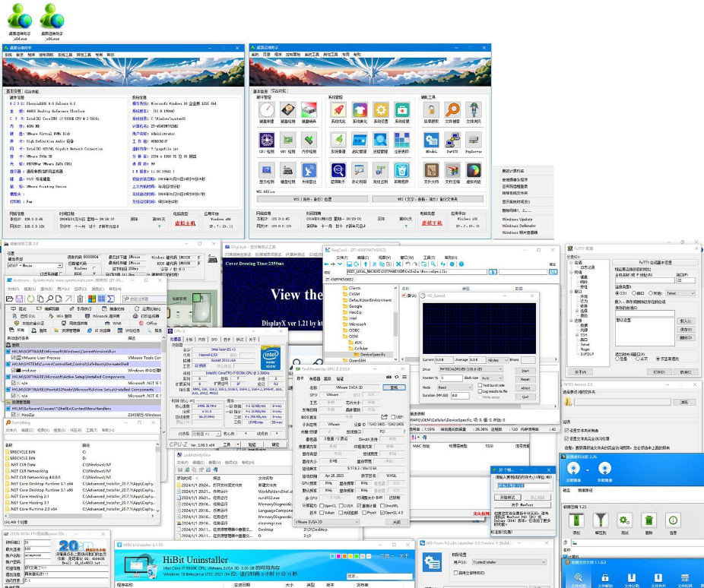
Task: Launch the 系统优化 rocket icon
Action: [x=338, y=111]
